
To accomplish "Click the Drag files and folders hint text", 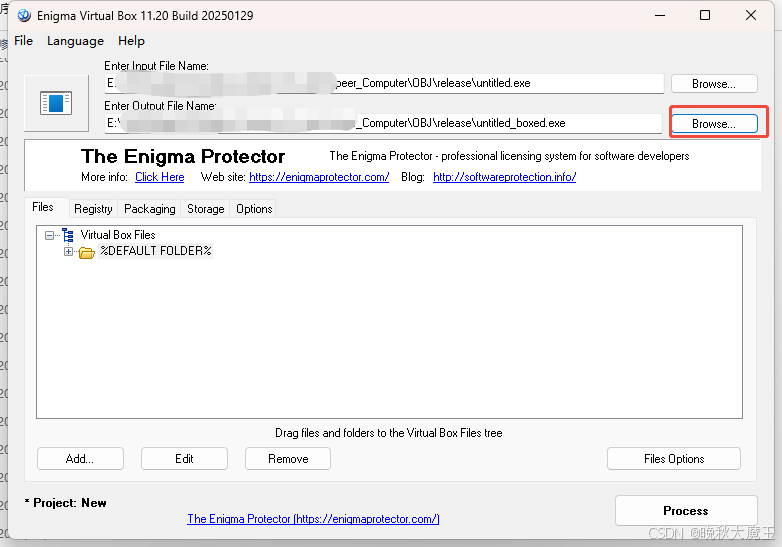I will coord(389,433).
